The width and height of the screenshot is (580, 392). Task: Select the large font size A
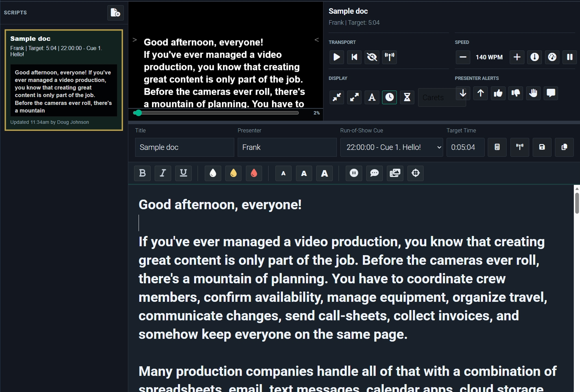[x=324, y=173]
